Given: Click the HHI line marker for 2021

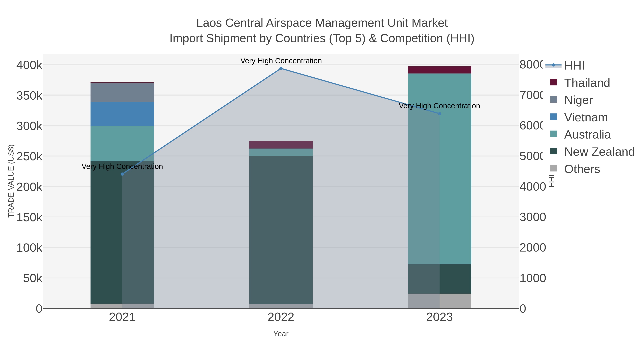Looking at the screenshot, I should click(122, 174).
